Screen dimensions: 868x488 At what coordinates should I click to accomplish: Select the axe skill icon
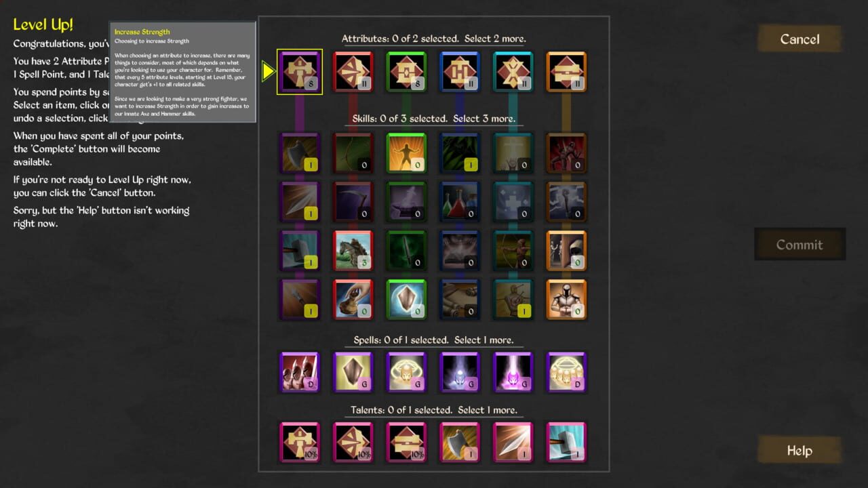point(299,152)
